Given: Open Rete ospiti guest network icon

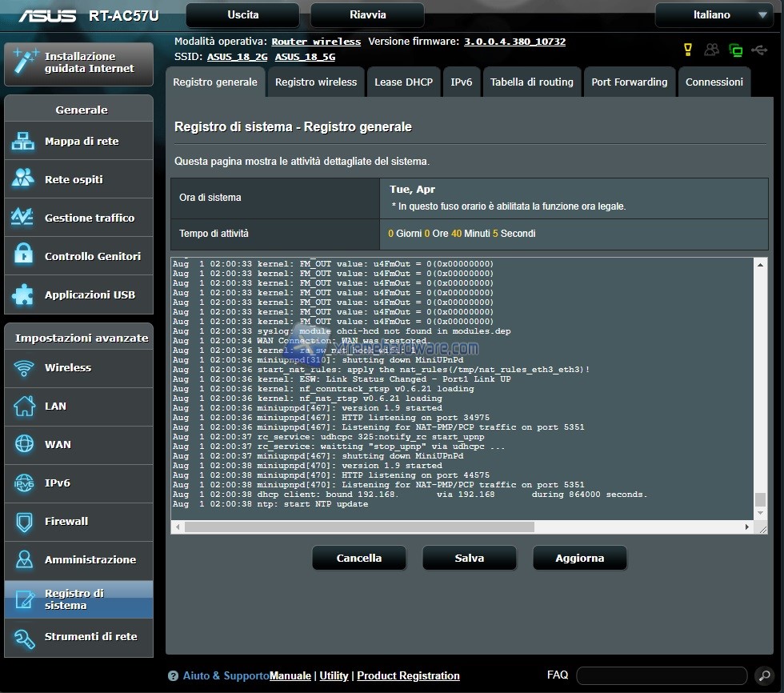Looking at the screenshot, I should pos(23,179).
